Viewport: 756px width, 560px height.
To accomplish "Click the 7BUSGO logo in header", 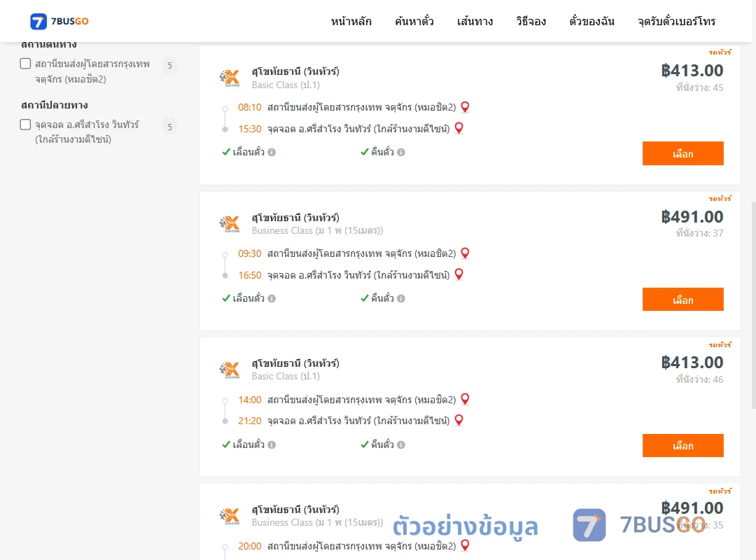I will 59,21.
